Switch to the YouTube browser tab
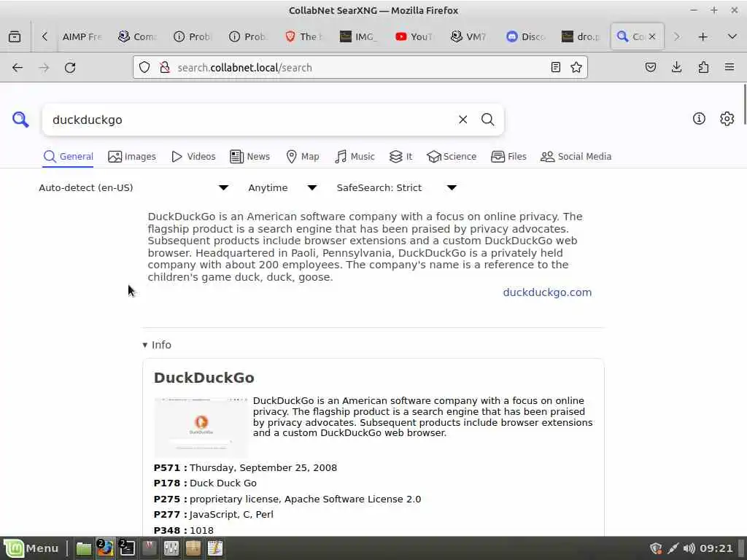The height and width of the screenshot is (560, 747). pos(414,36)
